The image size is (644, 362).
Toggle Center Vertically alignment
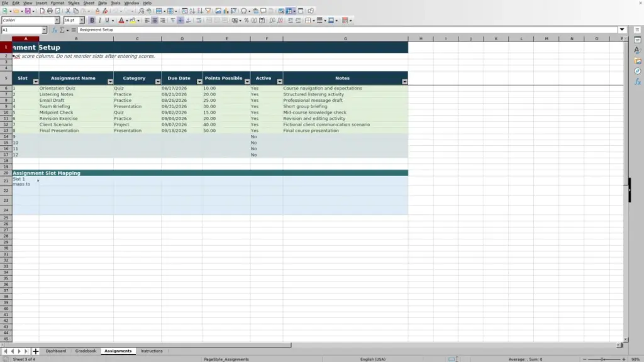180,20
